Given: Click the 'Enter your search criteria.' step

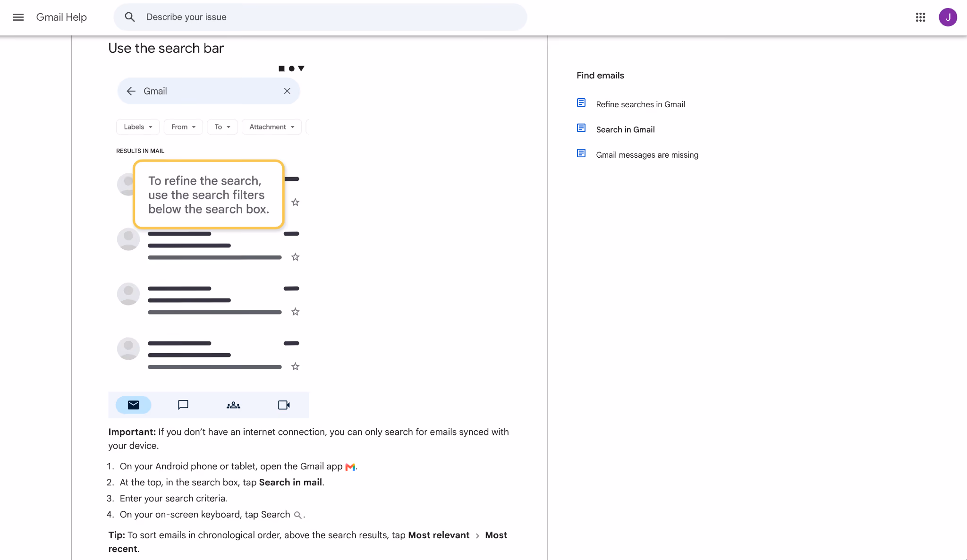Looking at the screenshot, I should [174, 499].
